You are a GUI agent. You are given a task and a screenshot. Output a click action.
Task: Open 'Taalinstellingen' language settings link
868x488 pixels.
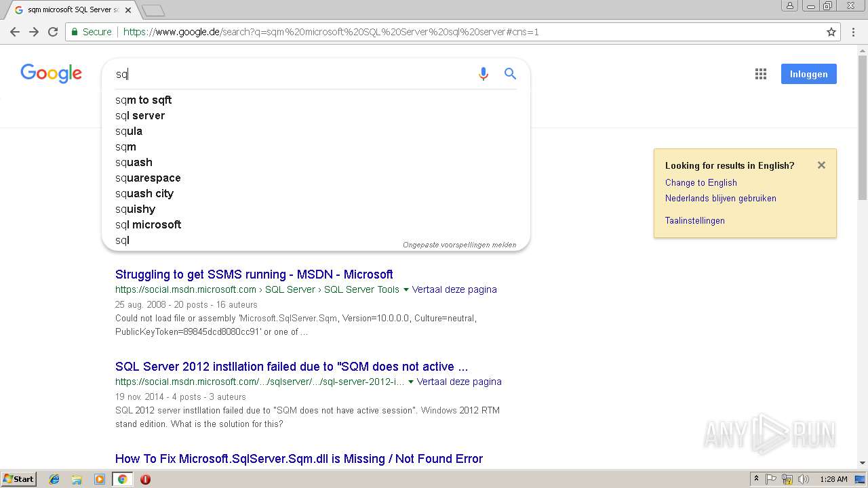(x=694, y=220)
